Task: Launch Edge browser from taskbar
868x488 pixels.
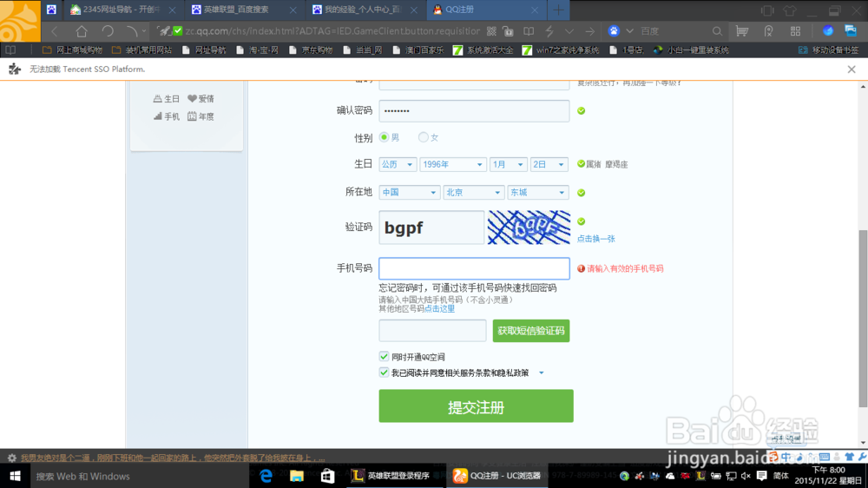Action: point(266,476)
